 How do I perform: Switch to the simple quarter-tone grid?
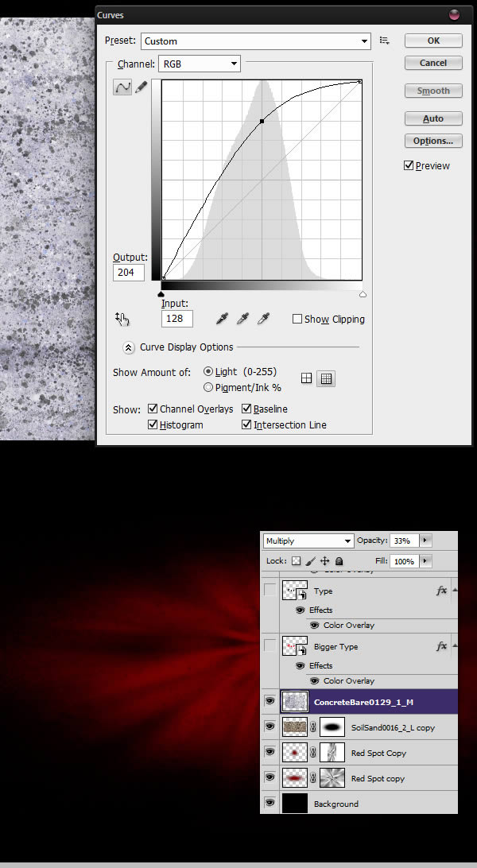[x=307, y=378]
